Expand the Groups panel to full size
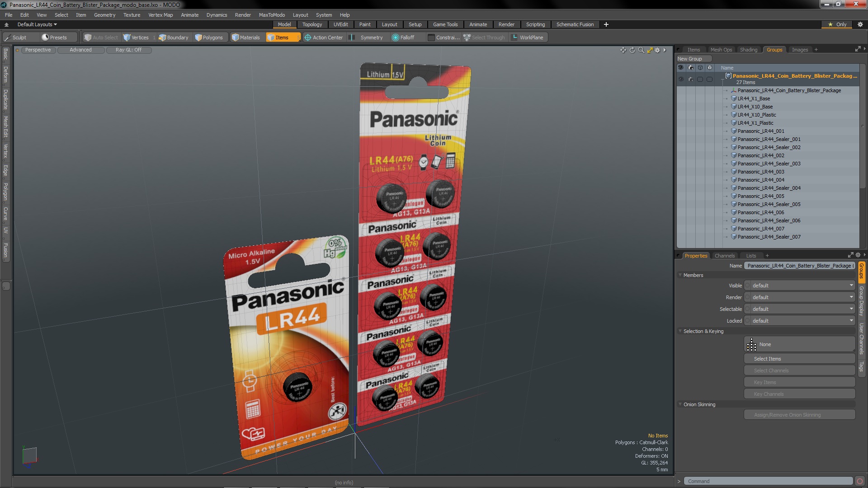The image size is (868, 488). click(x=858, y=49)
